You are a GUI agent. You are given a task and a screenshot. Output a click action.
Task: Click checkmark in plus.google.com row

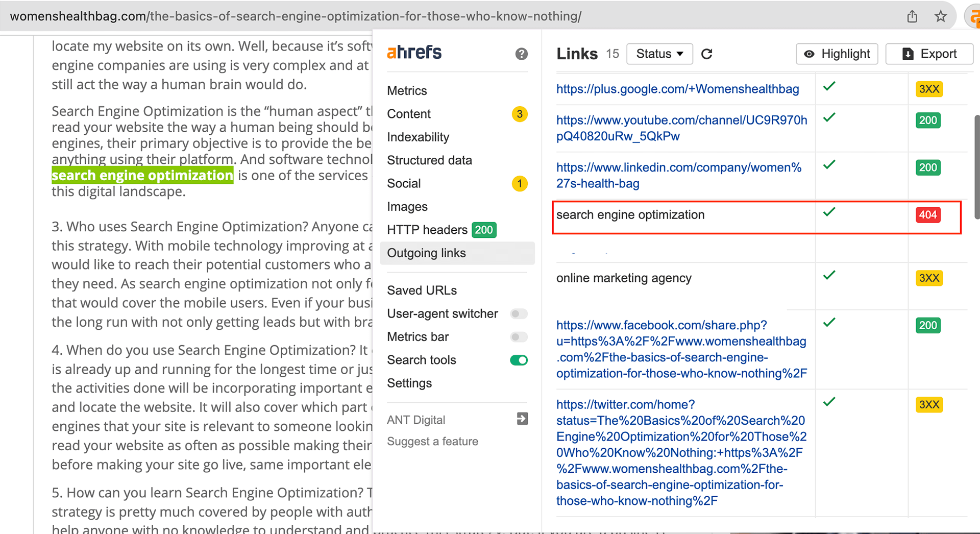click(x=829, y=86)
